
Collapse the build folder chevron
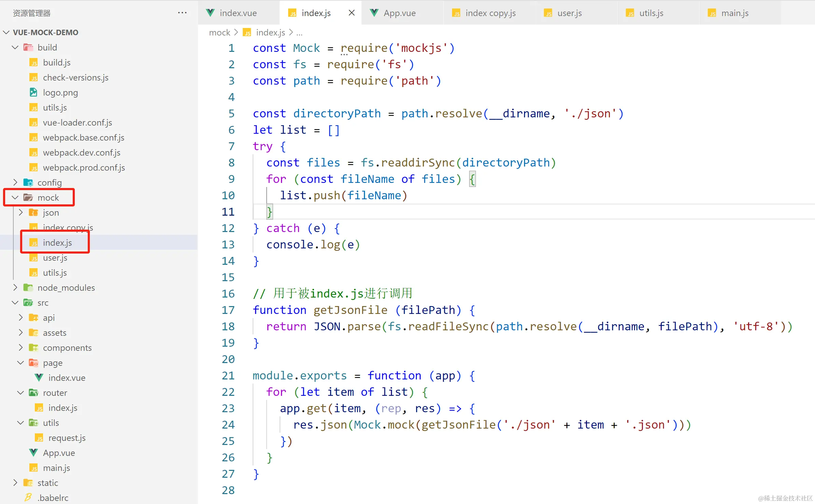pyautogui.click(x=15, y=47)
